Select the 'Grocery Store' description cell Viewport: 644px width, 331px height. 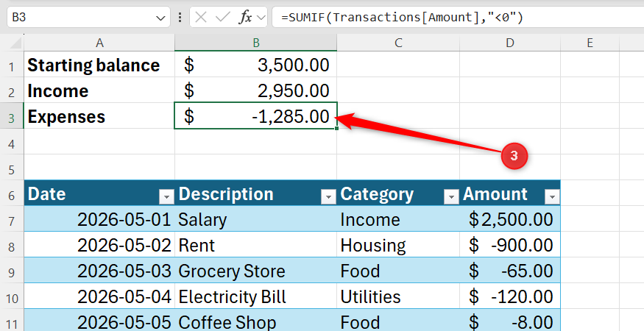[x=256, y=271]
